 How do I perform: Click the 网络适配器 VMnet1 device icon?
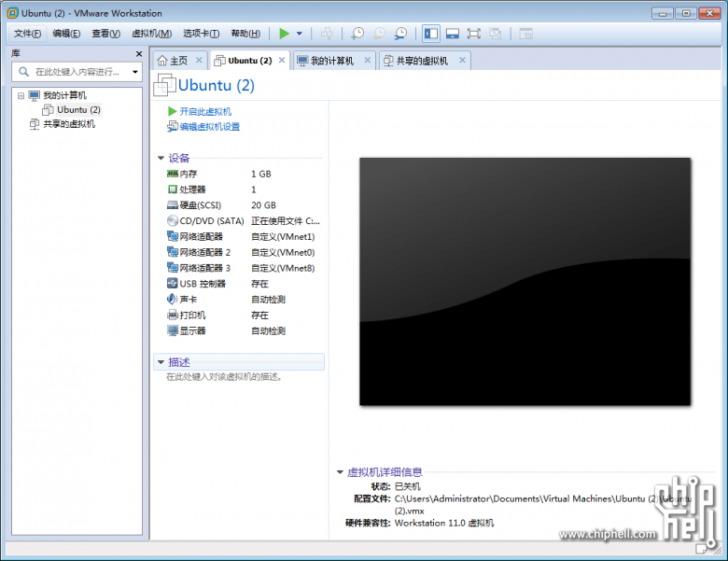point(173,236)
